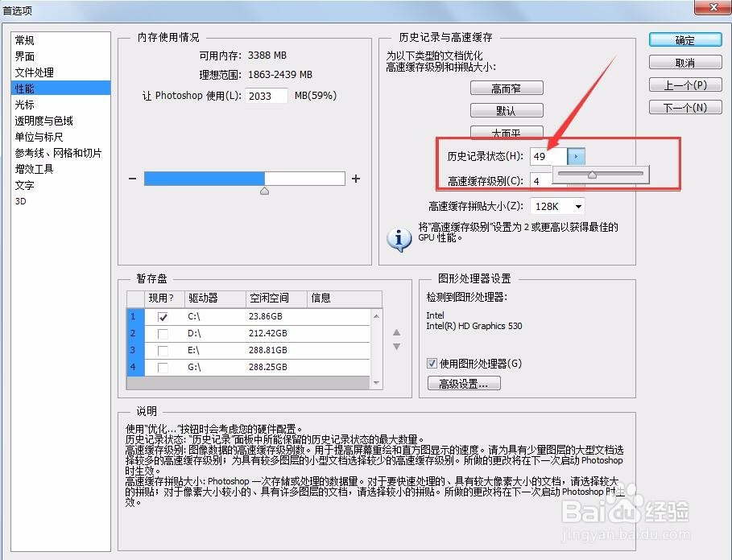Click the 确定 button
Viewport: 732px width, 560px height.
pyautogui.click(x=684, y=40)
